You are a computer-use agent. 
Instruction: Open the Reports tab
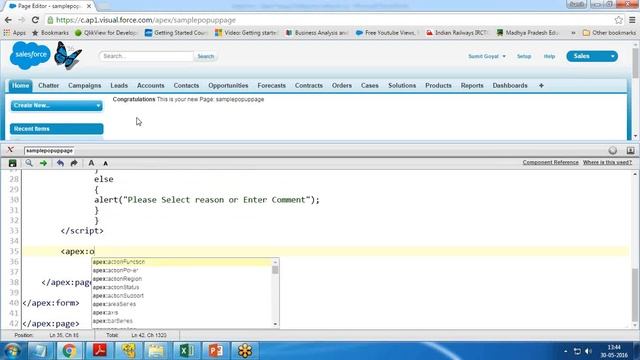click(472, 86)
